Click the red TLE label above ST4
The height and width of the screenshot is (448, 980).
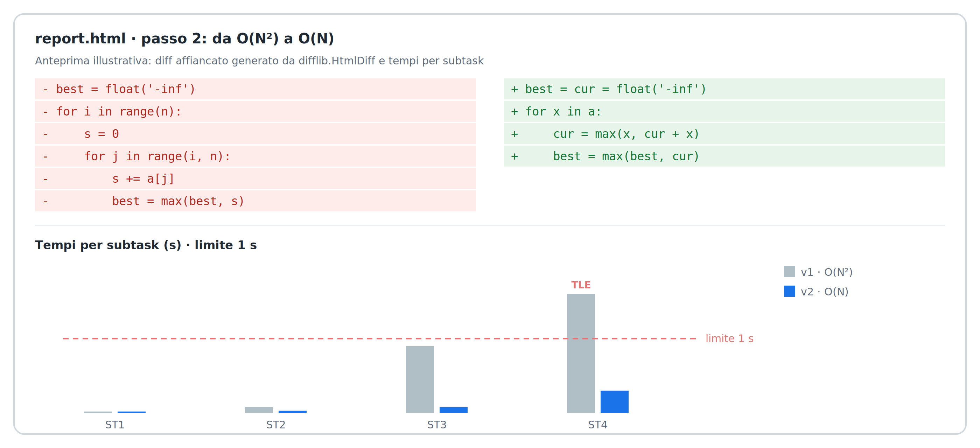[x=581, y=285]
